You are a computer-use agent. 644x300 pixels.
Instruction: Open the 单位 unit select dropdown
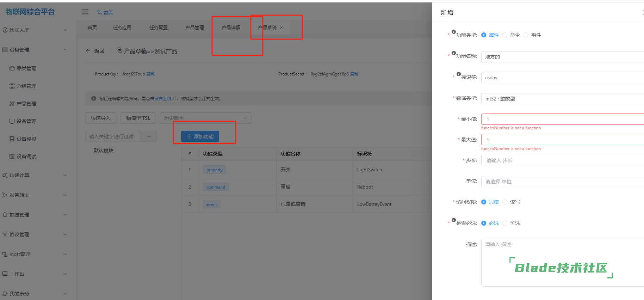563,182
